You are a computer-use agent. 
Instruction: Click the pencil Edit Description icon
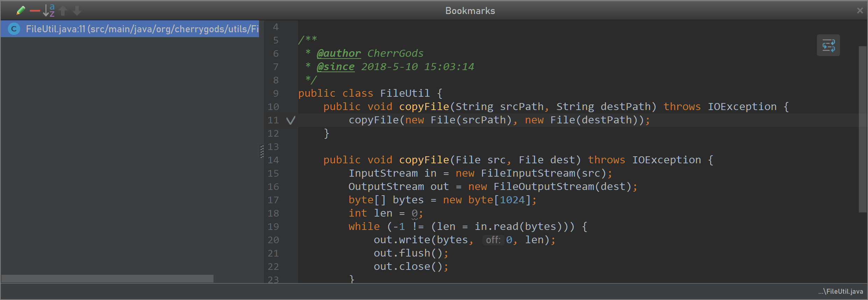21,11
